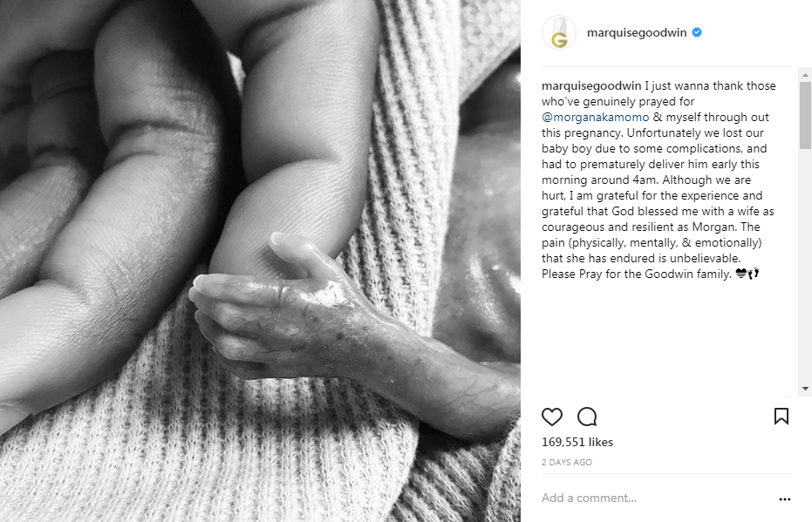Like the post with the heart icon
This screenshot has height=522, width=812.
(x=551, y=417)
